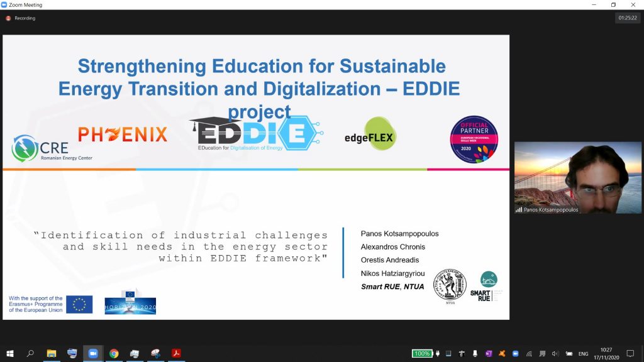Click the Wi-Fi network tray icon
Image resolution: width=644 pixels, height=362 pixels.
[529, 354]
